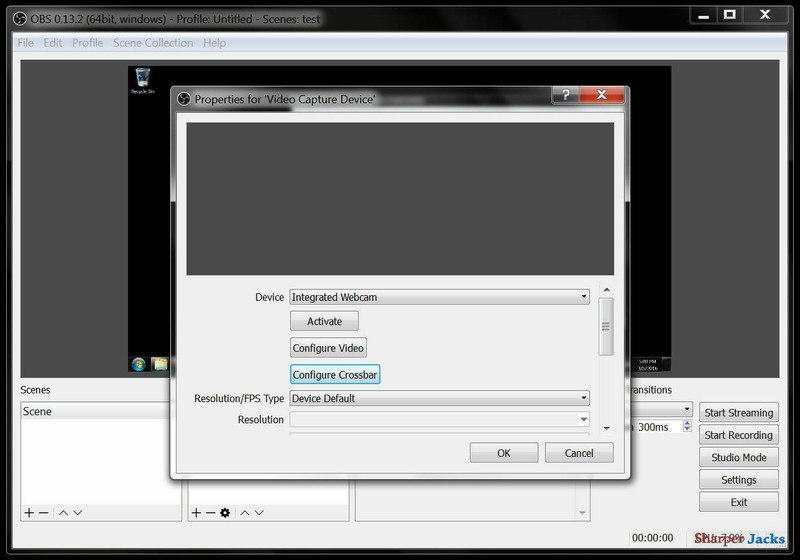The height and width of the screenshot is (560, 800).
Task: Click the OBS logo in main title bar
Action: (19, 19)
